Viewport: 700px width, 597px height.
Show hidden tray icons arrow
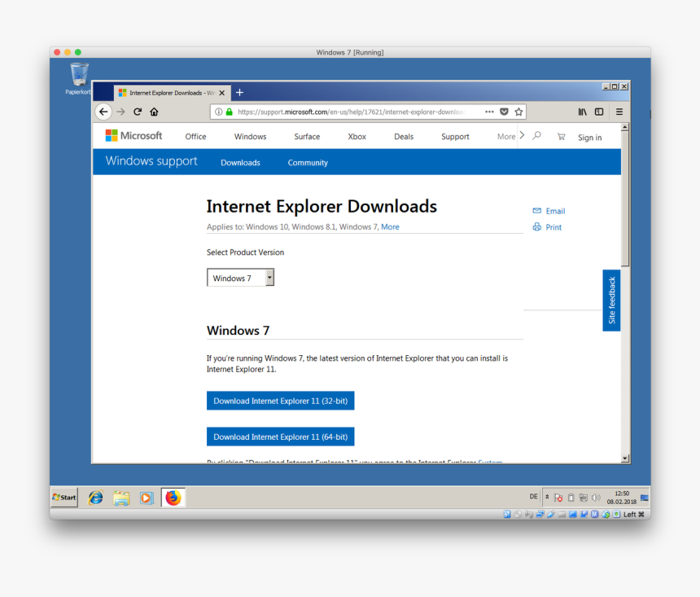[x=547, y=497]
